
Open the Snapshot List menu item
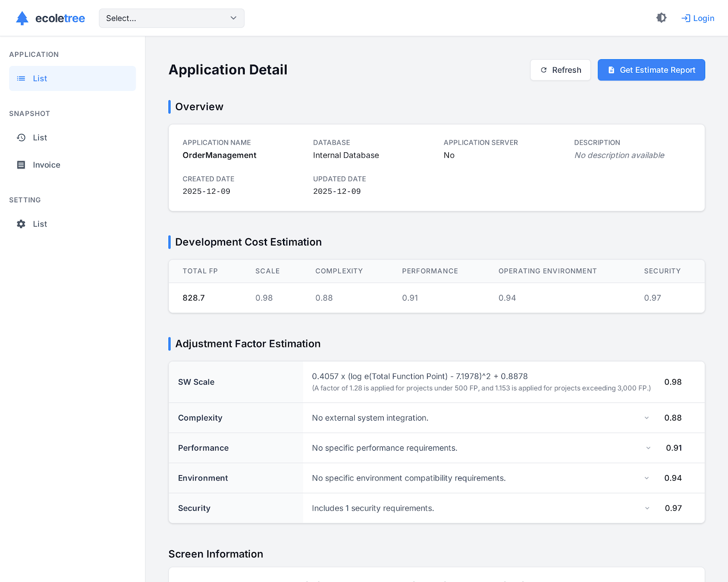(72, 138)
